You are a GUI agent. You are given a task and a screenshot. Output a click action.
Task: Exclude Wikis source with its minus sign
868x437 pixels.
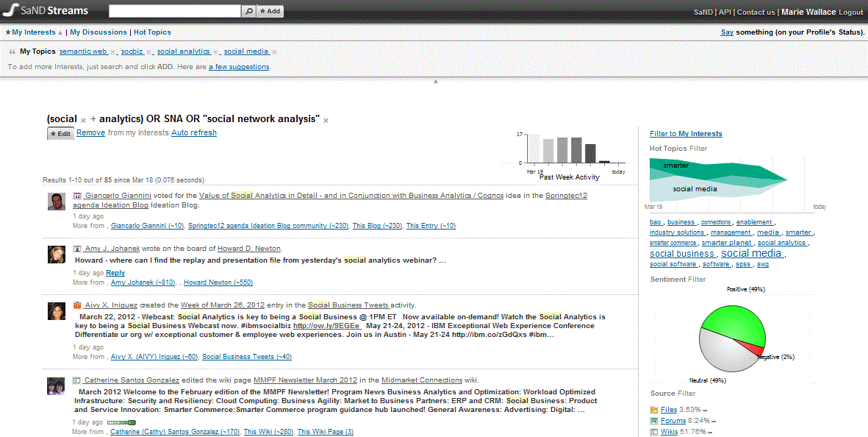coord(709,433)
